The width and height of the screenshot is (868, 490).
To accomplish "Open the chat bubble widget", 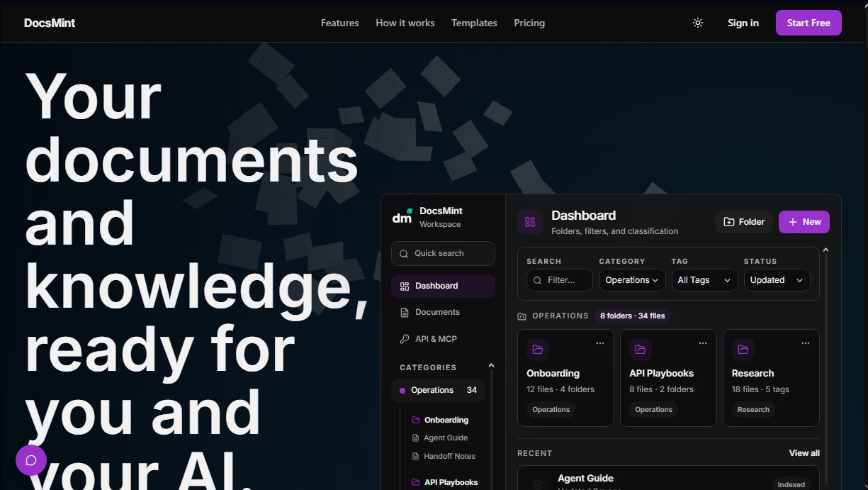I will pos(31,460).
